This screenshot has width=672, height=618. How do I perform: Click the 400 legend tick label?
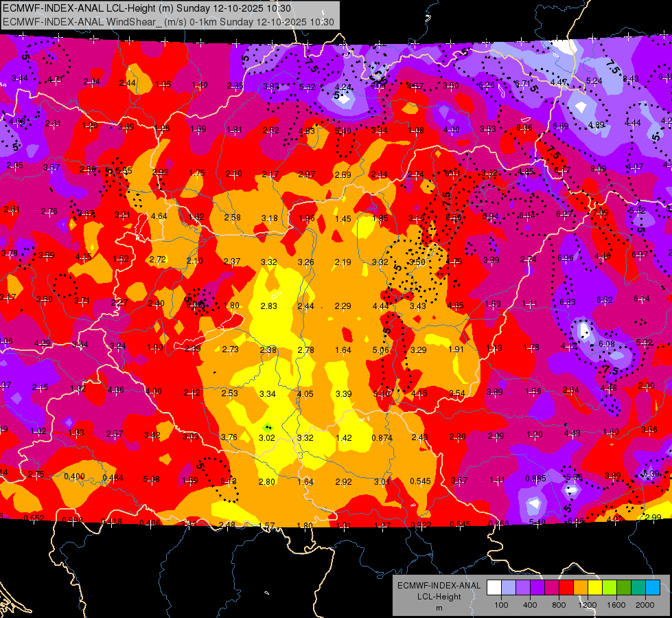[x=530, y=605]
